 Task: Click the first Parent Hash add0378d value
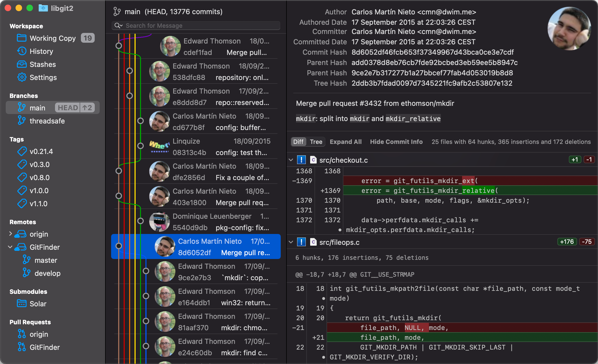coord(434,63)
